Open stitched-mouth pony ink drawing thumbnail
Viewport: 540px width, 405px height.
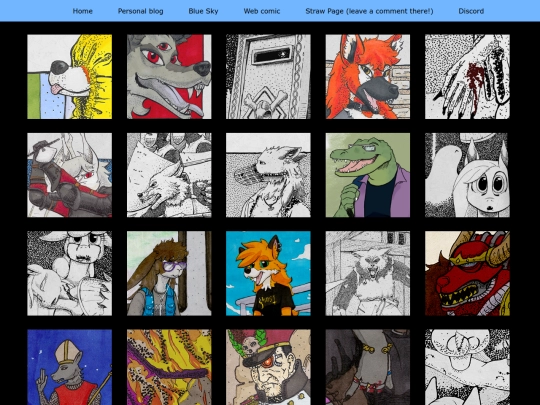70,273
